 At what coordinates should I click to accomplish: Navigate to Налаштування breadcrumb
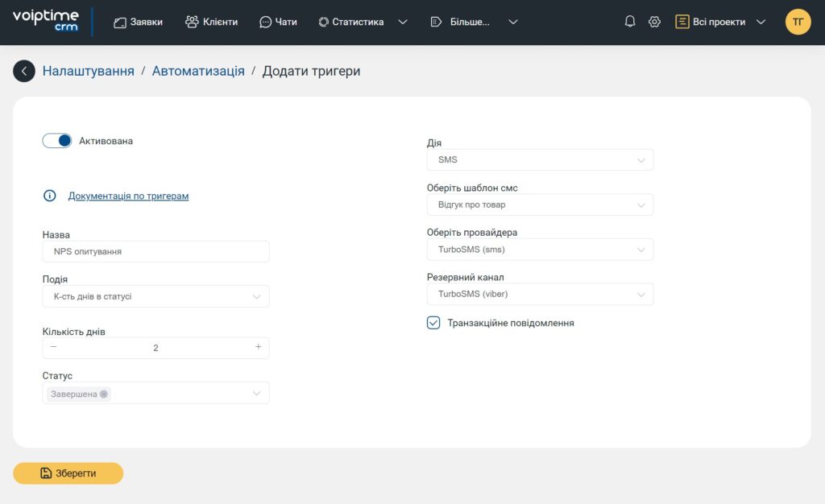[89, 71]
